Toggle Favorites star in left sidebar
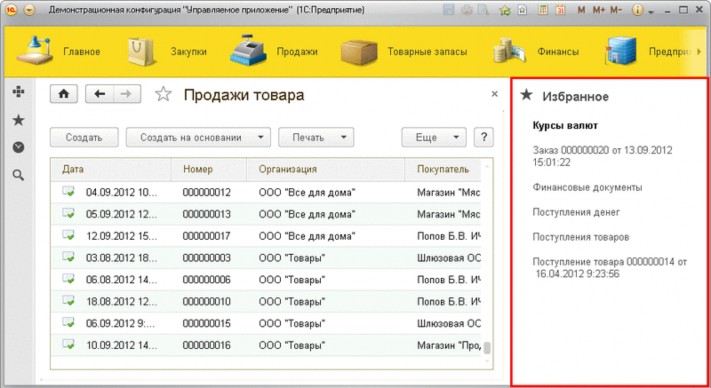This screenshot has width=711, height=388. (19, 120)
